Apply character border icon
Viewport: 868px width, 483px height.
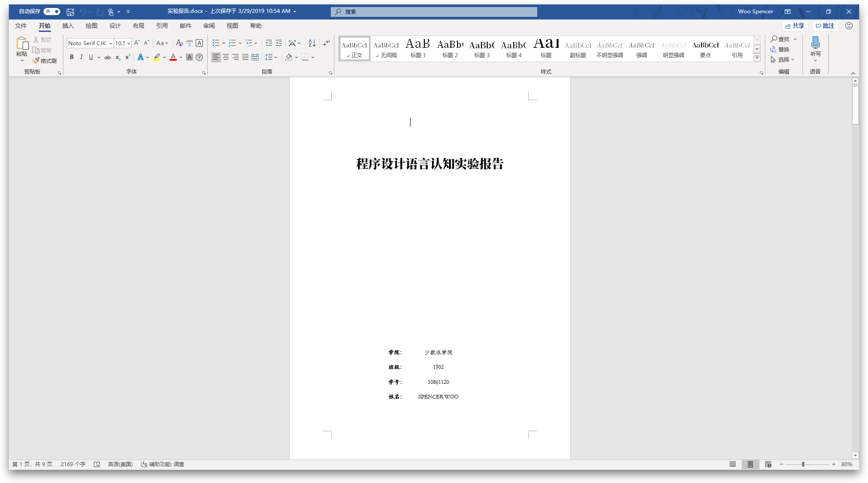199,43
